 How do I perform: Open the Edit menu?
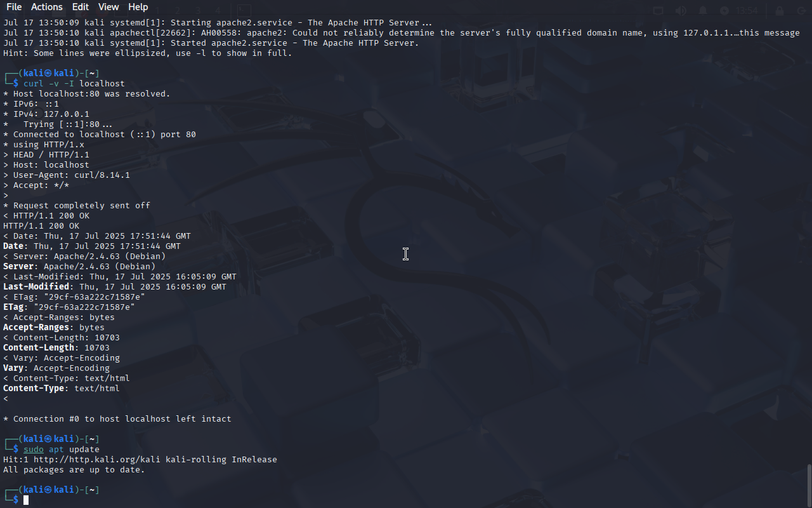click(81, 7)
